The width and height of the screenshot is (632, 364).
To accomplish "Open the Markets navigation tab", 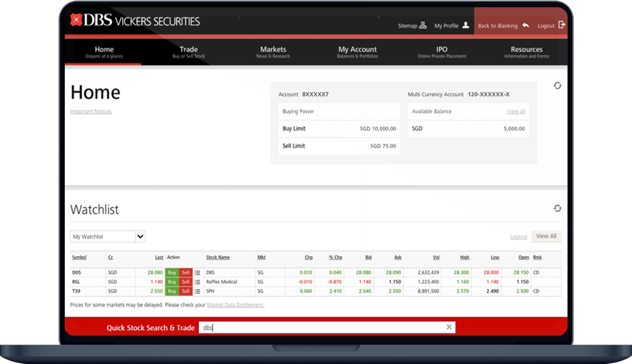I will [x=273, y=52].
